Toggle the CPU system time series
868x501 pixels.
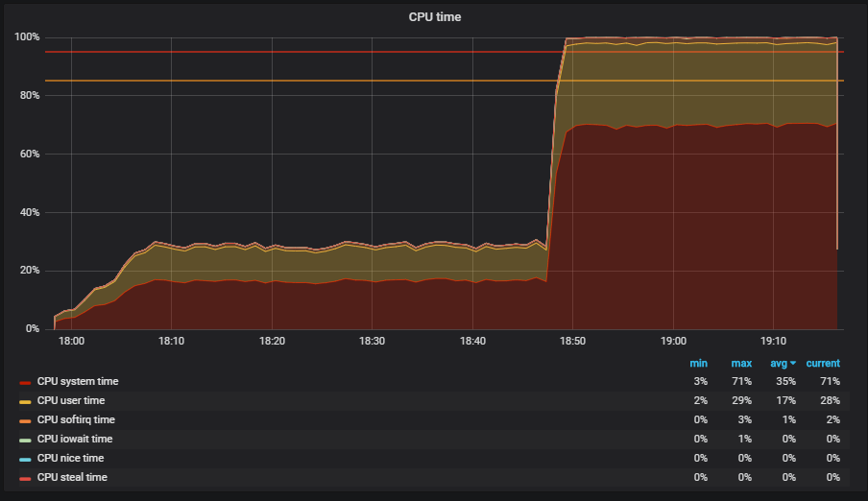[78, 381]
